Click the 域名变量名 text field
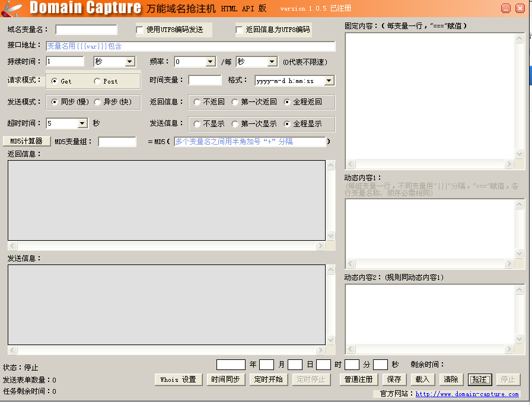 [x=87, y=30]
